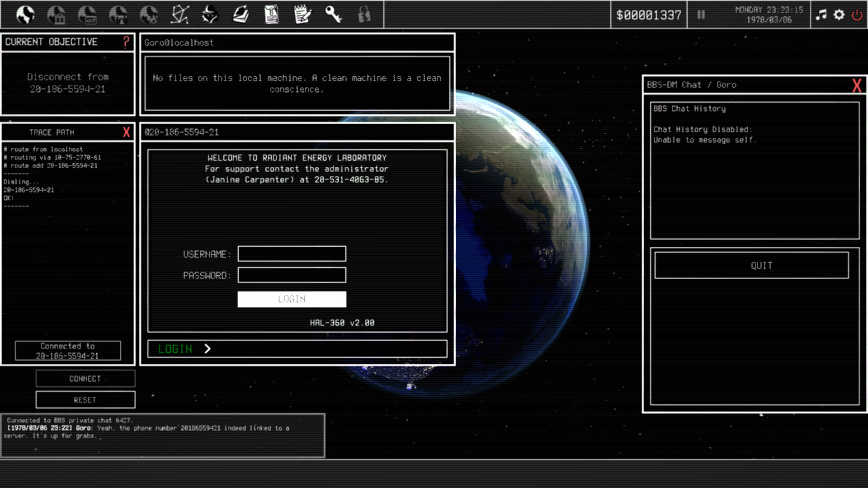Click the key icon in toolbar
Screen dimensions: 868x488
pyautogui.click(x=333, y=15)
